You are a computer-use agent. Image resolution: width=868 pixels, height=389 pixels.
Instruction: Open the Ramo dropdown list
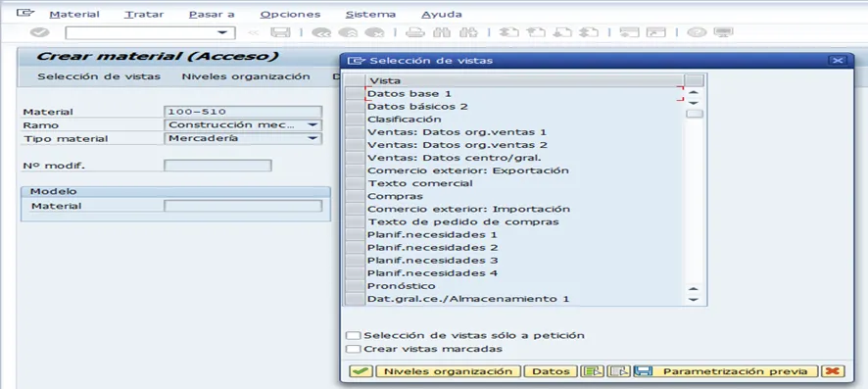(x=313, y=125)
